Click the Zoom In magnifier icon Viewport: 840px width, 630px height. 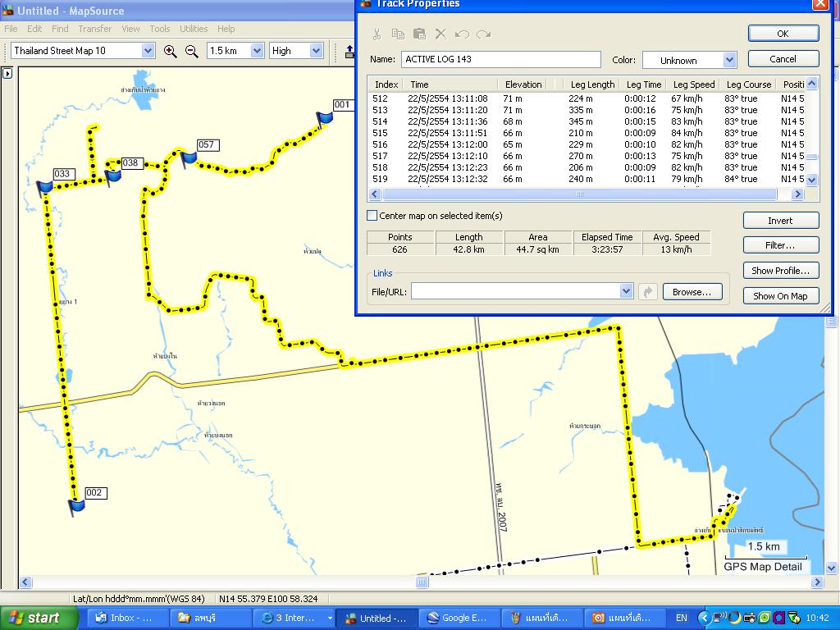[x=170, y=51]
